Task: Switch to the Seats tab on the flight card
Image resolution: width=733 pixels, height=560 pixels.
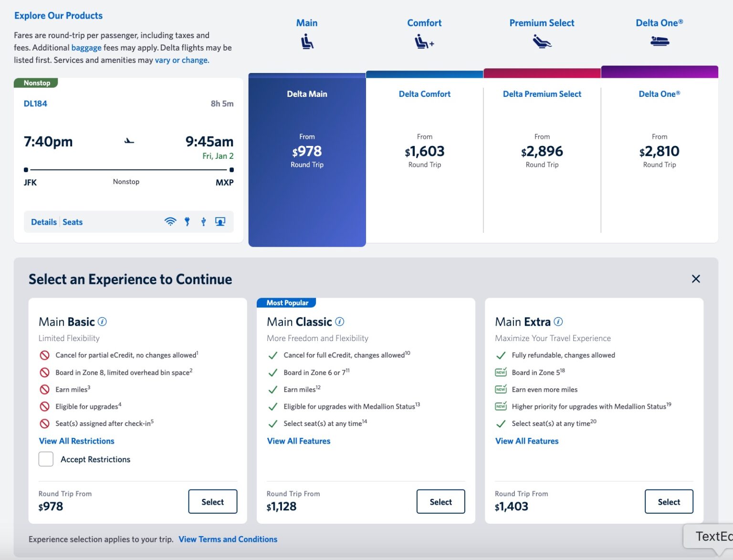Action: tap(73, 222)
